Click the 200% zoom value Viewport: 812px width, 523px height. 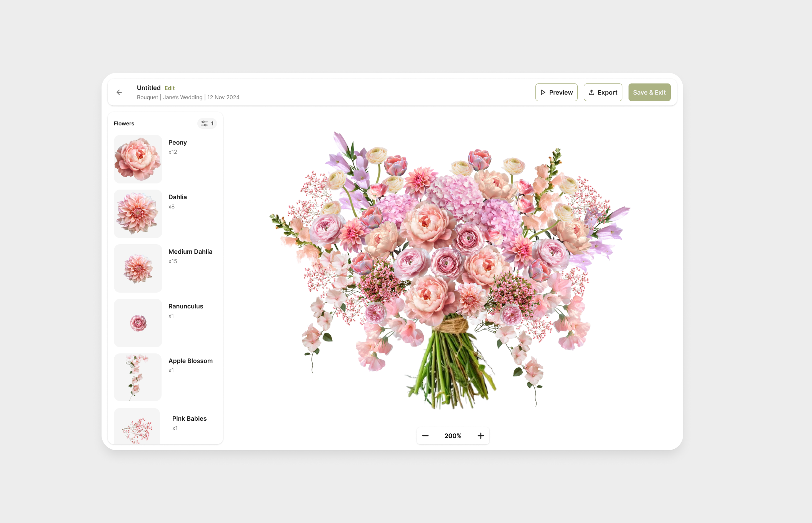click(x=453, y=436)
